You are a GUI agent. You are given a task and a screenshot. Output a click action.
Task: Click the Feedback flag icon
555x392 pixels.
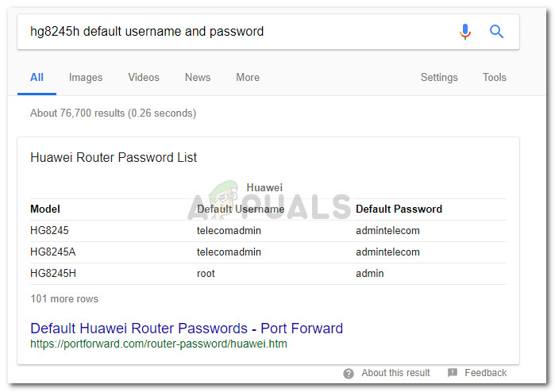click(x=453, y=373)
